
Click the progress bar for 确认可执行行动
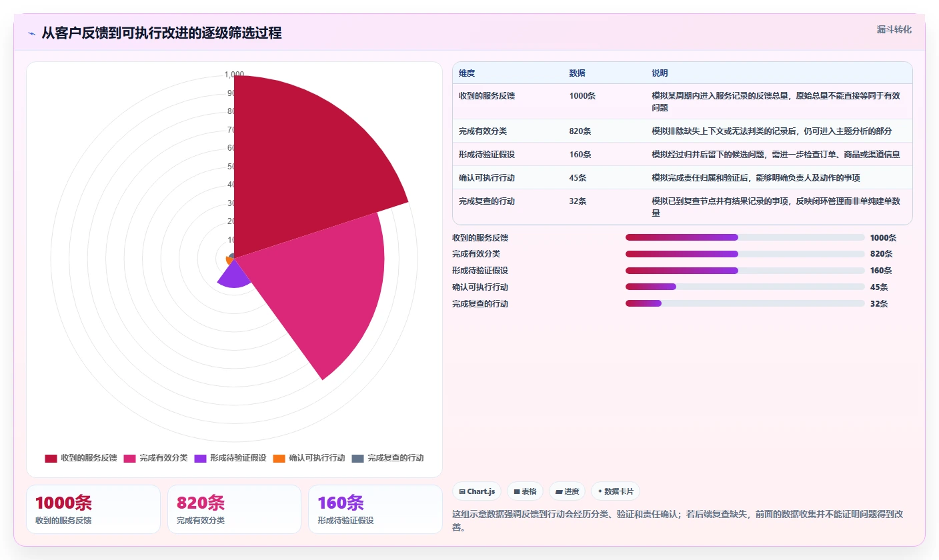tap(745, 287)
